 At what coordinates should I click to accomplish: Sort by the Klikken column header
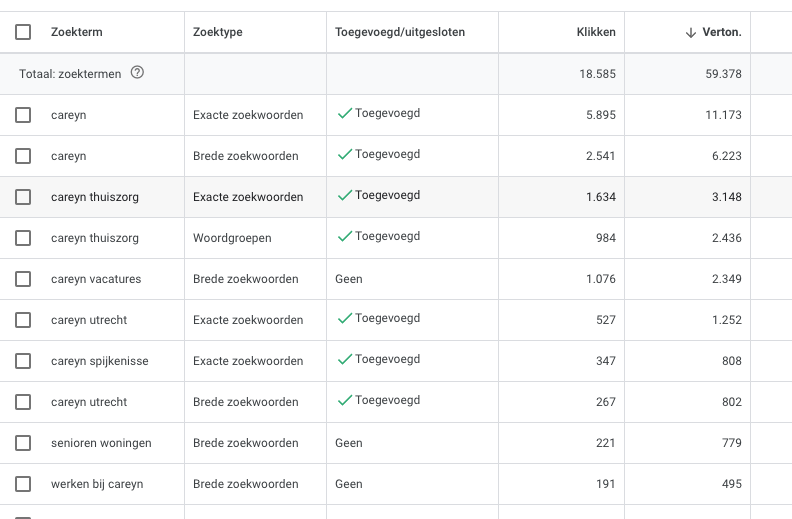596,32
